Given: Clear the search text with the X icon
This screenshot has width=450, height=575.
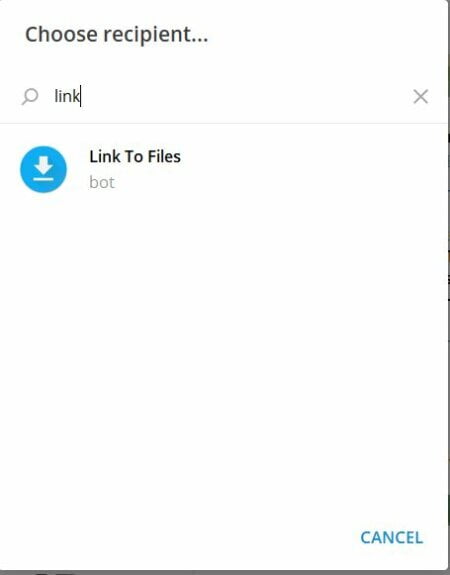Looking at the screenshot, I should click(420, 96).
